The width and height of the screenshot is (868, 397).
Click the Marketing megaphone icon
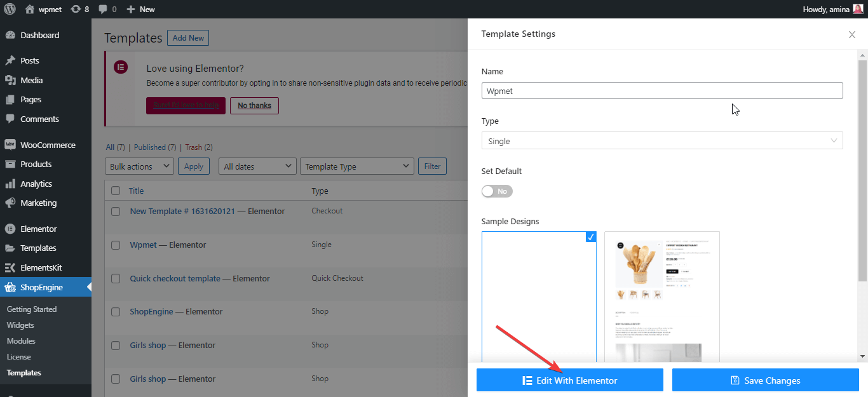point(10,203)
